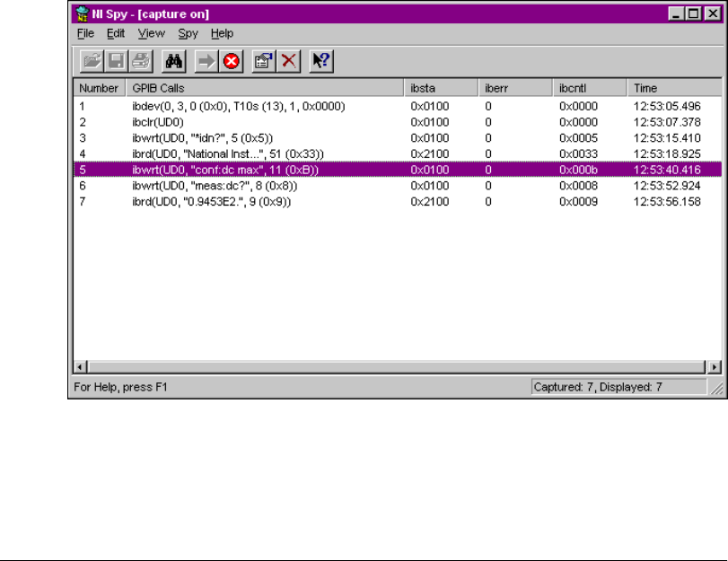Click the ibcntl value 0x000b
Image resolution: width=728 pixels, height=561 pixels.
click(578, 170)
